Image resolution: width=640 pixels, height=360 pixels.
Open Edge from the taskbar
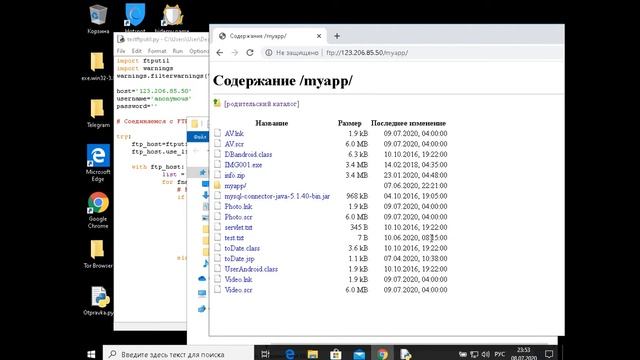290,354
